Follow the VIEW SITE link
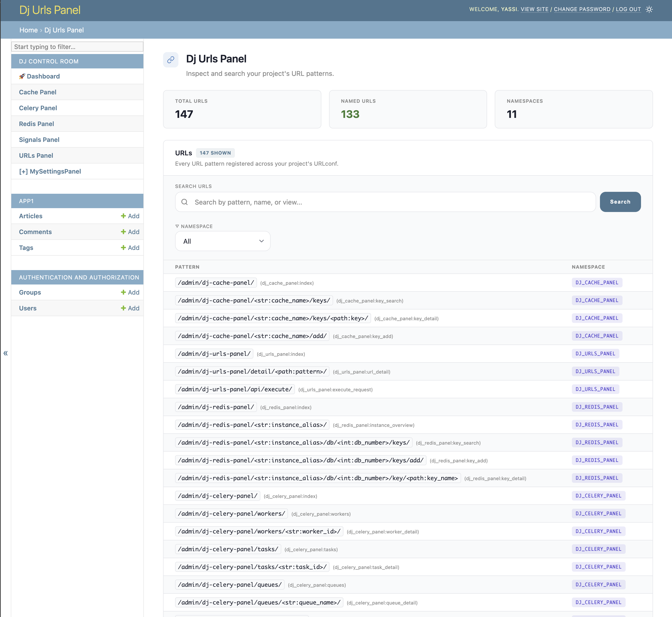This screenshot has width=672, height=617. (534, 9)
